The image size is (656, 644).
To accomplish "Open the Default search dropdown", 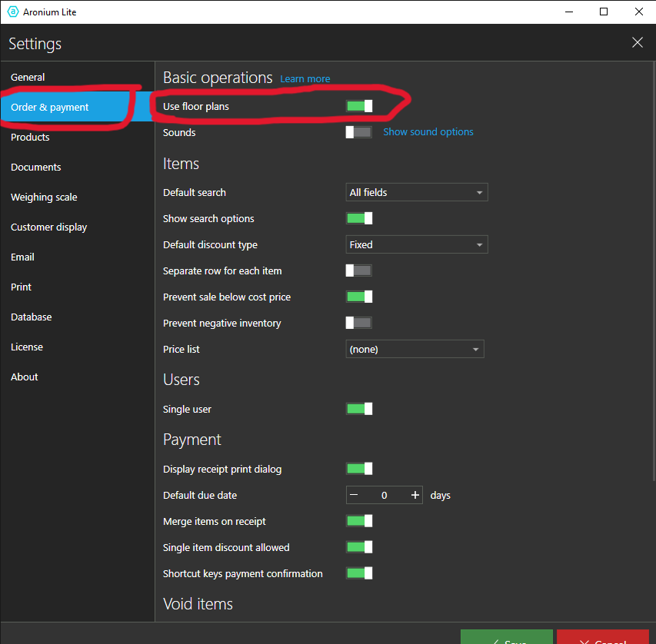I will click(x=416, y=192).
